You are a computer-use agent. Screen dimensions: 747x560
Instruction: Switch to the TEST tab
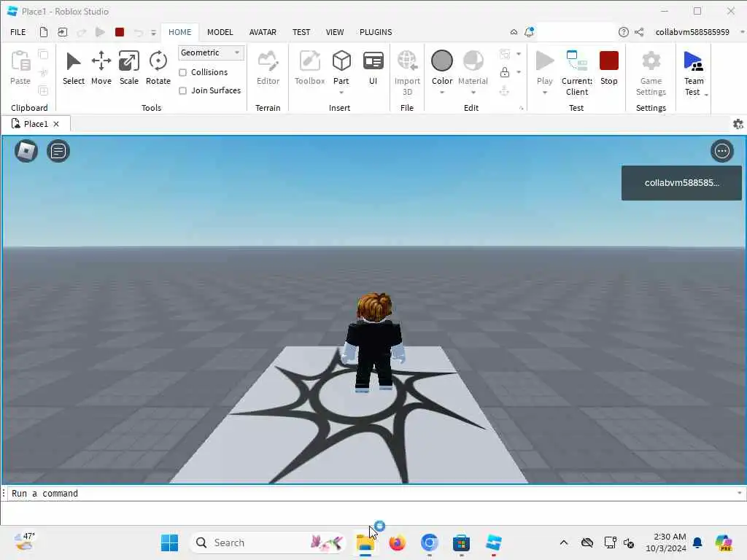pos(301,32)
